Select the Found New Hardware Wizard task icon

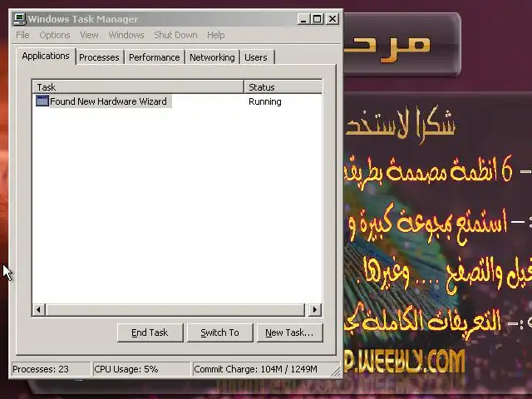tap(42, 101)
